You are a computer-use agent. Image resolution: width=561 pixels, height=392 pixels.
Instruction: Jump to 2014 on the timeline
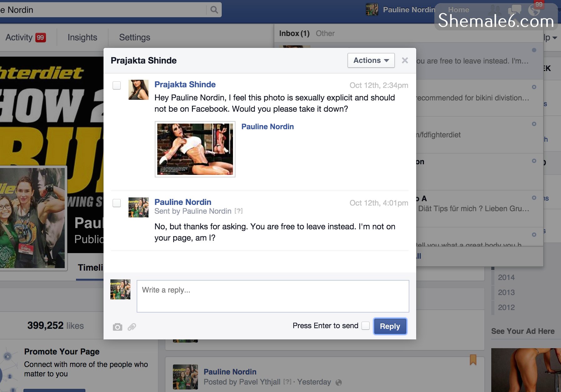(x=506, y=277)
